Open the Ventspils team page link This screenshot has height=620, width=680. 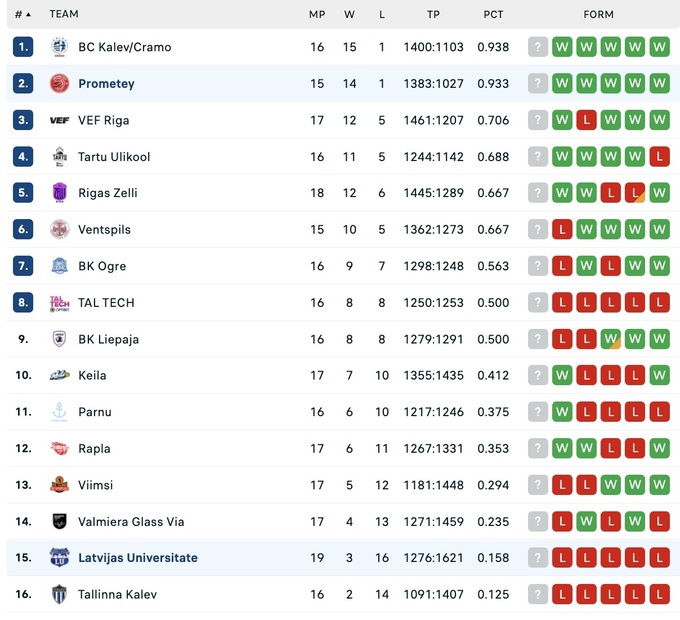click(x=104, y=230)
